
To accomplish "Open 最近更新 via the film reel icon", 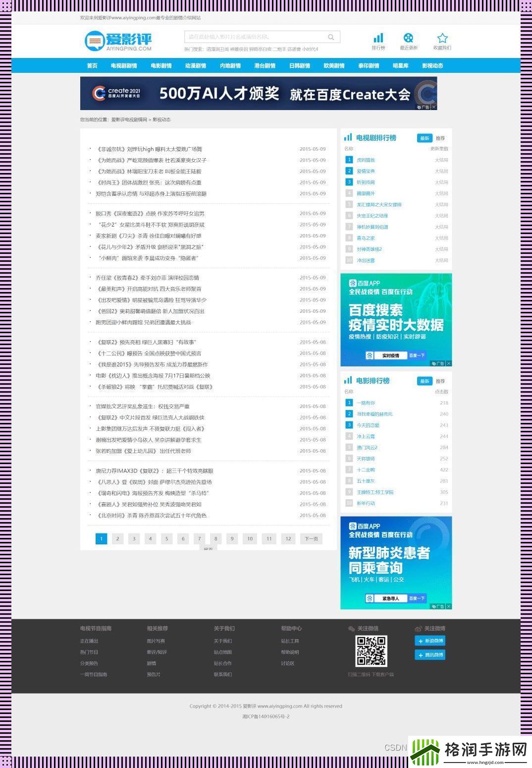I will (409, 38).
